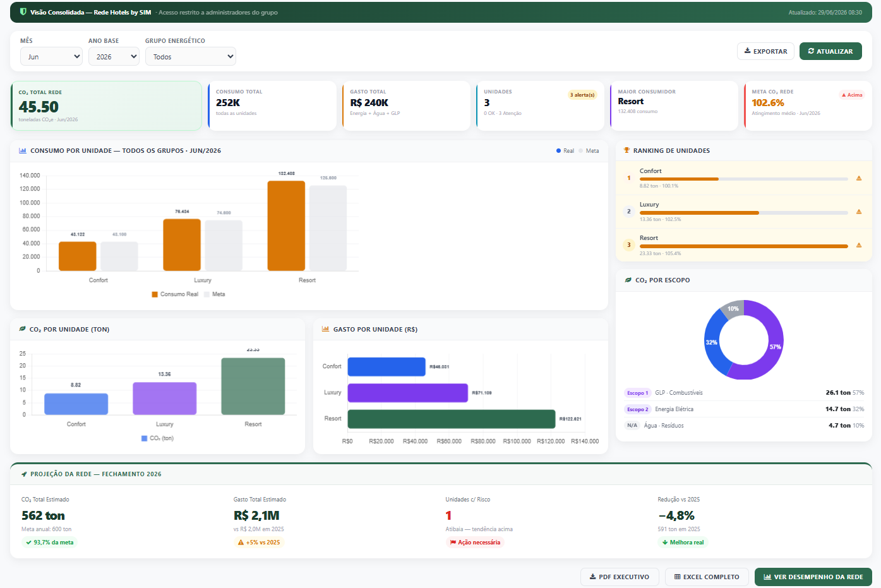Screen dimensions: 881x588
Task: Click the rocket icon beside Projeção da Rede
Action: tap(24, 474)
